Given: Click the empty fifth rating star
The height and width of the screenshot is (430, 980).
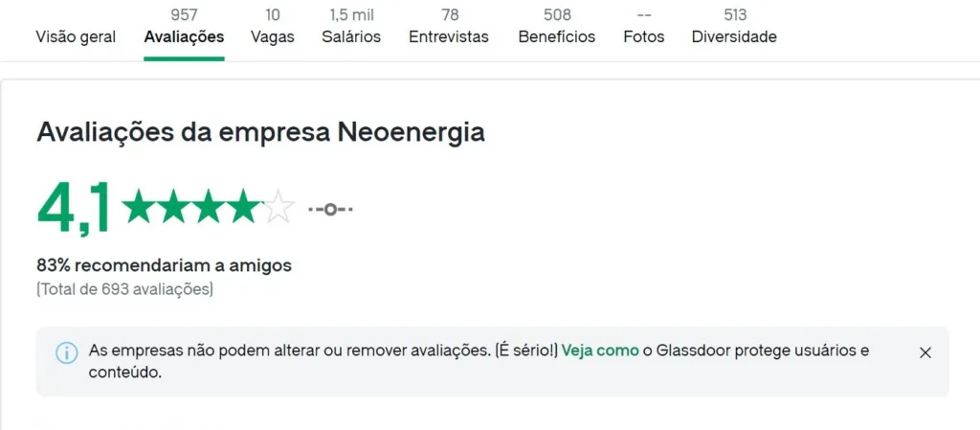Looking at the screenshot, I should [x=278, y=208].
